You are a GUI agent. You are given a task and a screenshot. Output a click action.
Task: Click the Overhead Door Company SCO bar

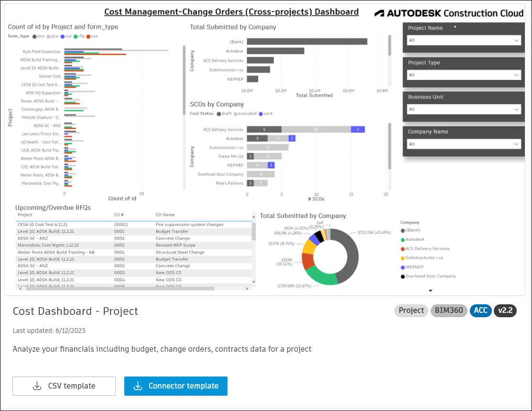(x=261, y=174)
